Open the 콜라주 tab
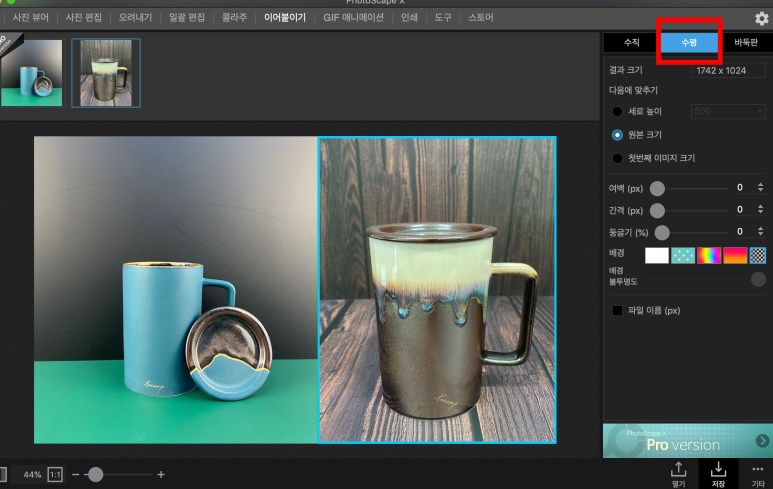This screenshot has height=489, width=773. click(x=234, y=18)
